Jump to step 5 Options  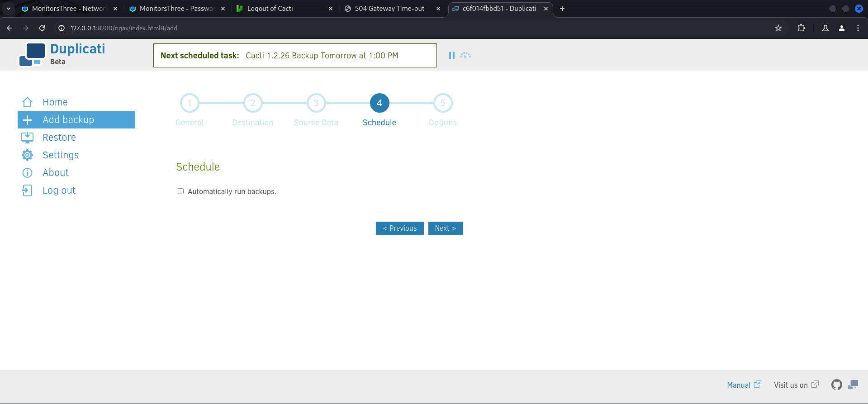pos(442,103)
